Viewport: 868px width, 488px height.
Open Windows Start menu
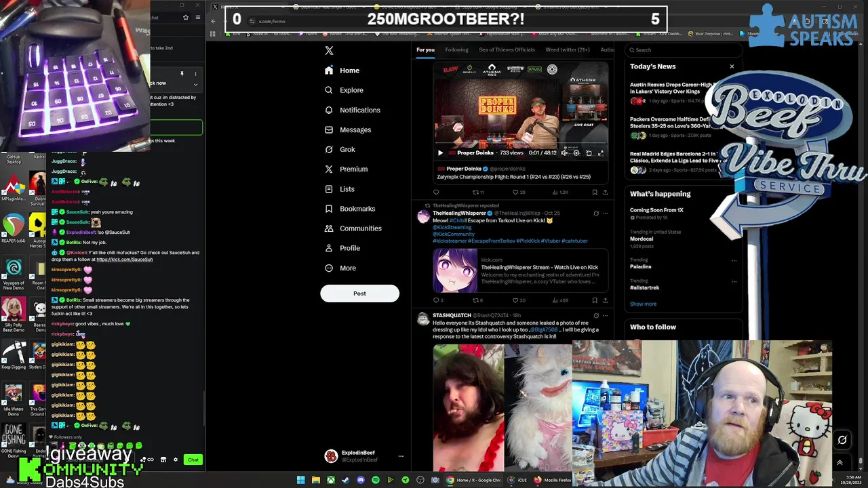point(300,480)
